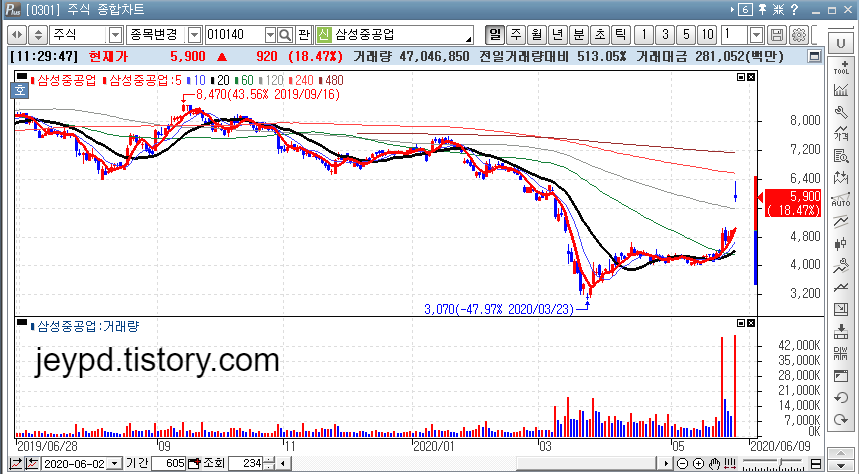
Task: Click the 240 moving average legend label
Action: [303, 81]
